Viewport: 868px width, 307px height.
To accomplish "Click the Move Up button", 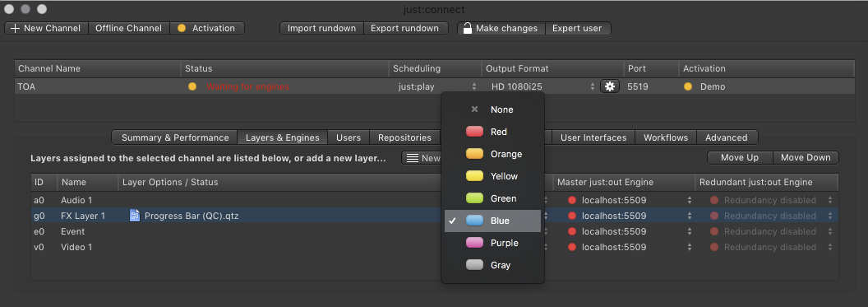I will point(740,158).
